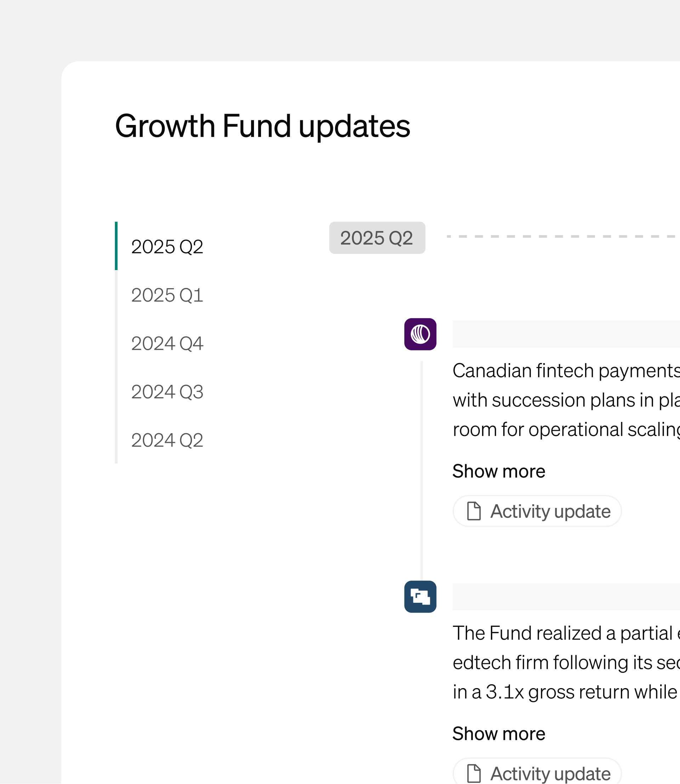Select the 2025 Q2 sidebar tab
680x784 pixels.
[167, 247]
